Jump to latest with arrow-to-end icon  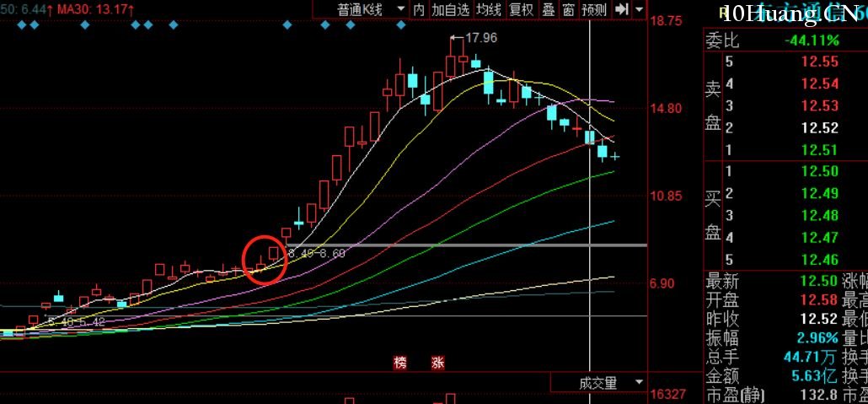[622, 9]
